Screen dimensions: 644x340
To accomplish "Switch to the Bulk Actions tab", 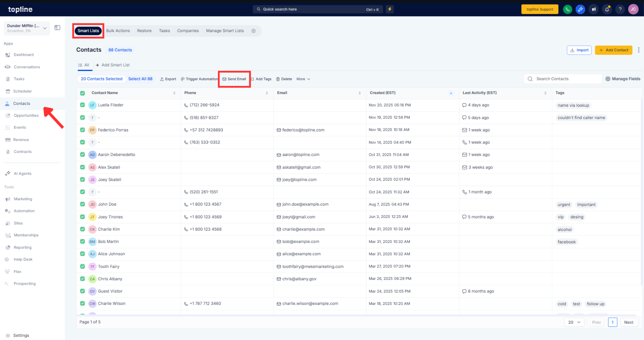I will point(118,31).
